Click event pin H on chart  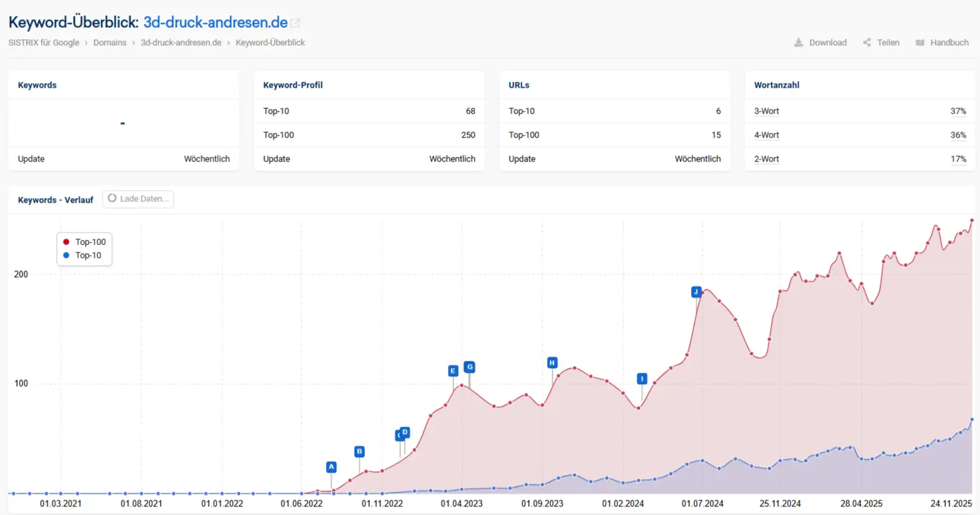(x=552, y=363)
